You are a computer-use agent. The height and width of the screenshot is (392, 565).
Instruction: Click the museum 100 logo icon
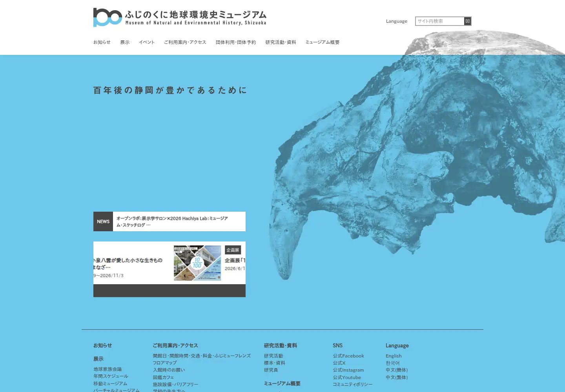[x=108, y=17]
